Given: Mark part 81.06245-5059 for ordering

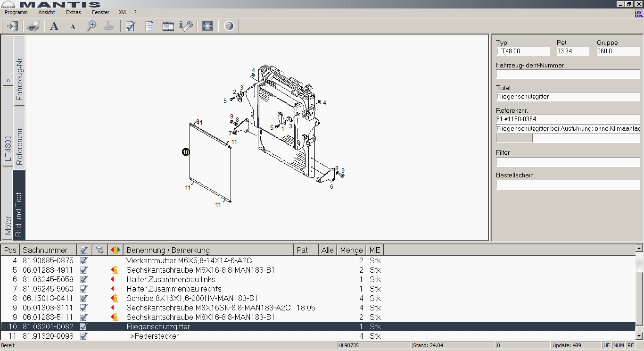Looking at the screenshot, I should pos(84,279).
